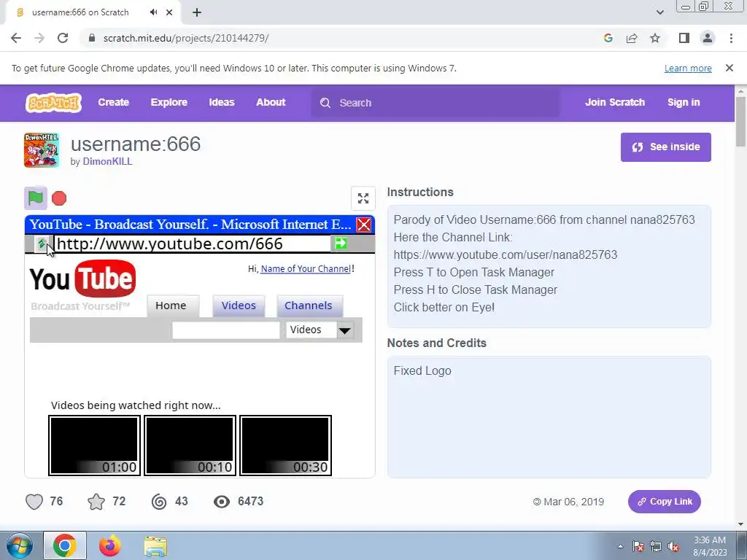Reload the page

(63, 38)
